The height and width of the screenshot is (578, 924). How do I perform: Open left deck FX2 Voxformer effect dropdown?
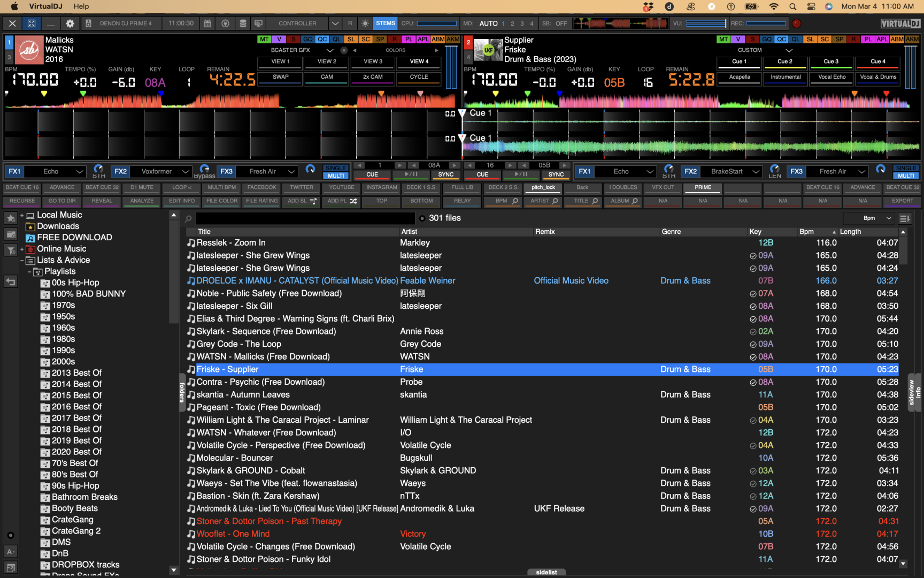(x=186, y=172)
